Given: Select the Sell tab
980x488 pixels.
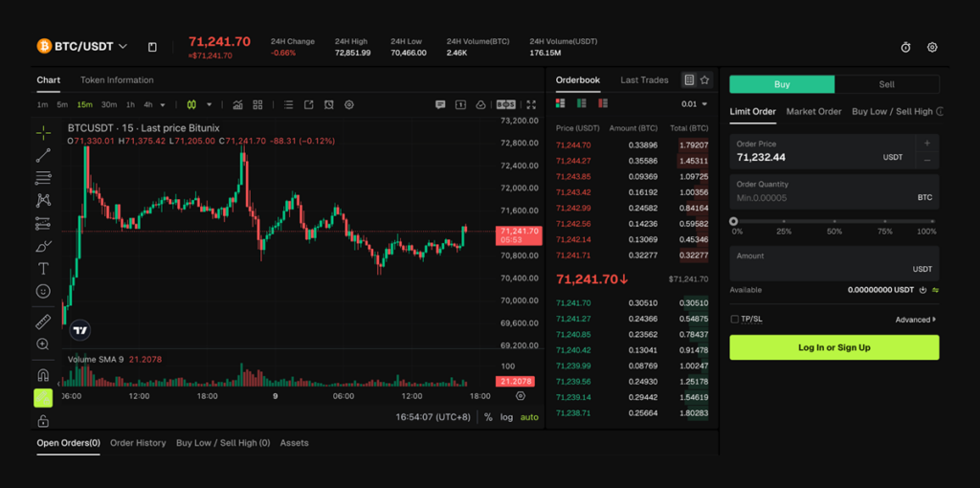Looking at the screenshot, I should (x=887, y=84).
